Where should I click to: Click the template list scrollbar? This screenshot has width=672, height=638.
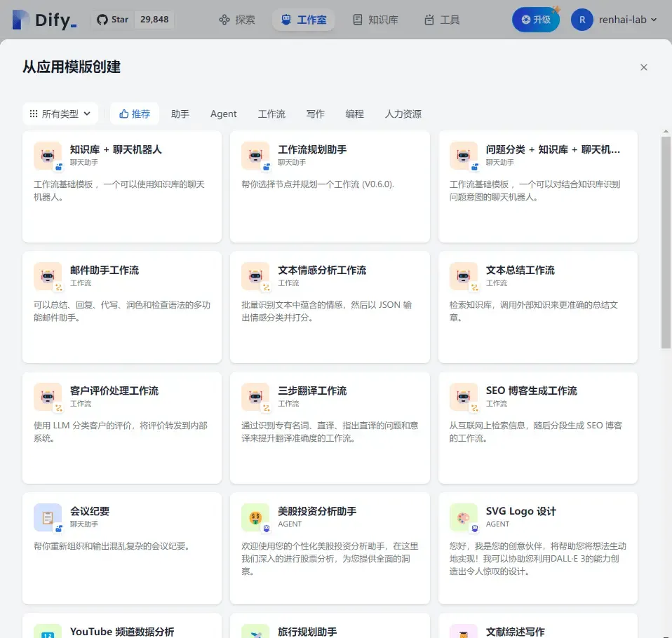coord(666,243)
